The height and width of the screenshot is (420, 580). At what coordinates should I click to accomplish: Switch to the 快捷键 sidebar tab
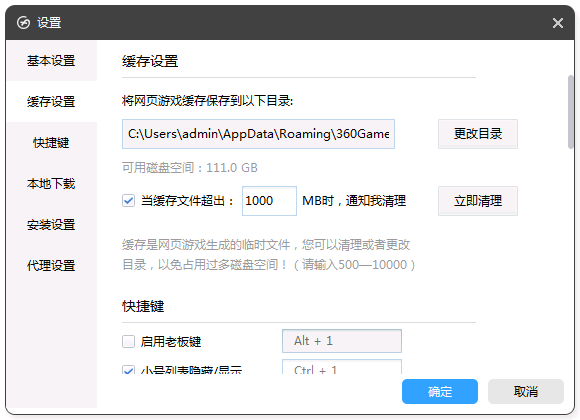tap(51, 142)
